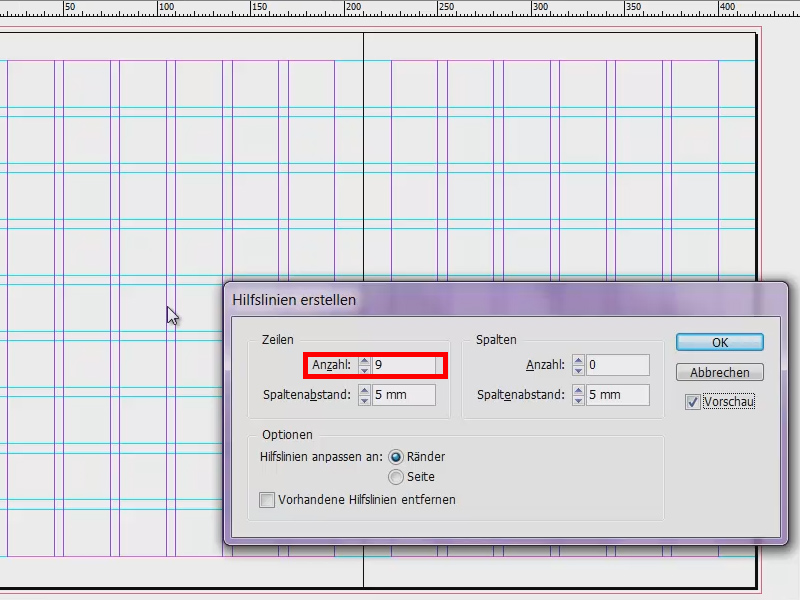
Task: Click the Spalten Anzahl field showing 0
Action: 615,365
